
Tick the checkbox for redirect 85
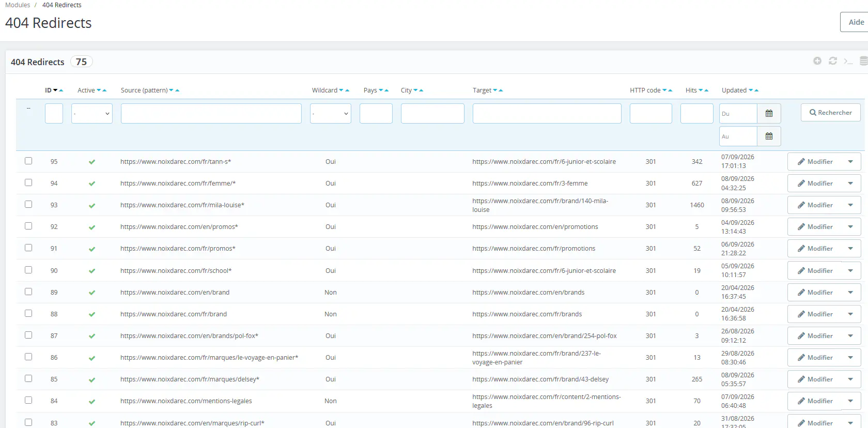[28, 378]
